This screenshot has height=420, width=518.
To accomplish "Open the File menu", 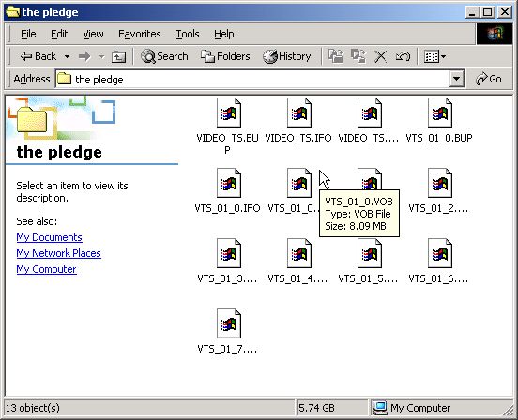I will click(x=28, y=34).
